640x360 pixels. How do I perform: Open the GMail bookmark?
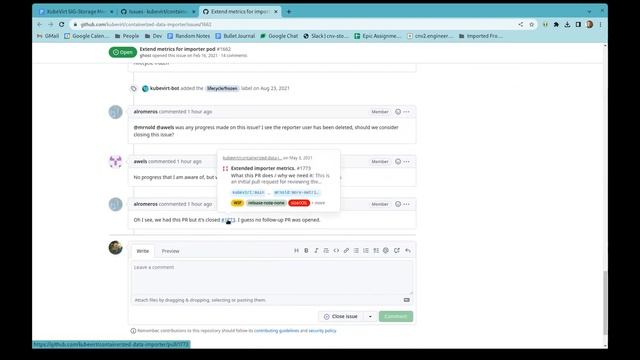click(x=48, y=36)
